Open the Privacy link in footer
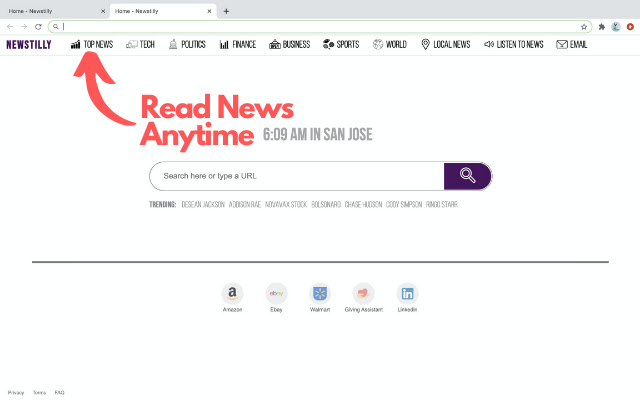This screenshot has height=400, width=640. click(16, 393)
